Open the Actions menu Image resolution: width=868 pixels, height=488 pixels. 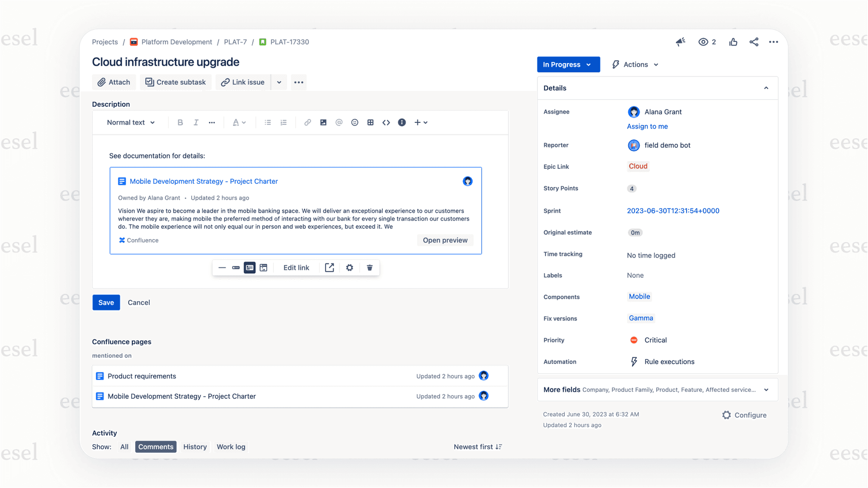[634, 64]
